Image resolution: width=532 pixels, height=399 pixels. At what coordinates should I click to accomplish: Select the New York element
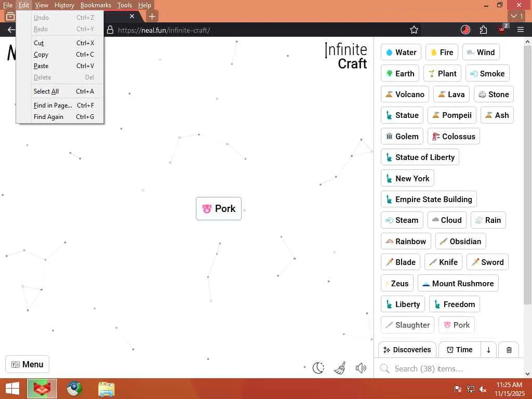[407, 179]
